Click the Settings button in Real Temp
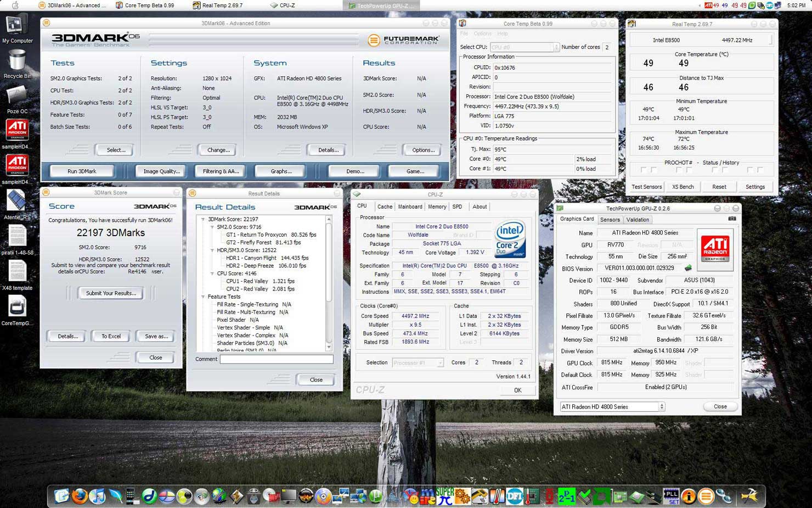The image size is (812, 508). tap(755, 187)
